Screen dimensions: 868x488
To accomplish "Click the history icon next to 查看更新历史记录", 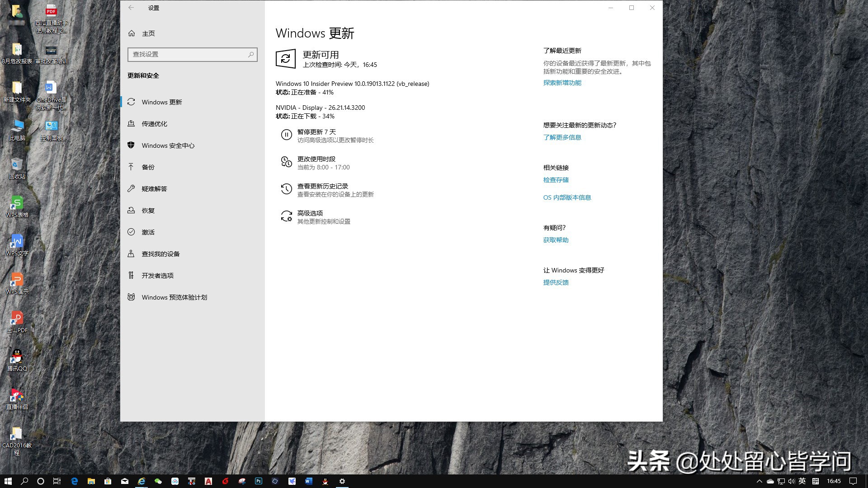I will tap(286, 189).
